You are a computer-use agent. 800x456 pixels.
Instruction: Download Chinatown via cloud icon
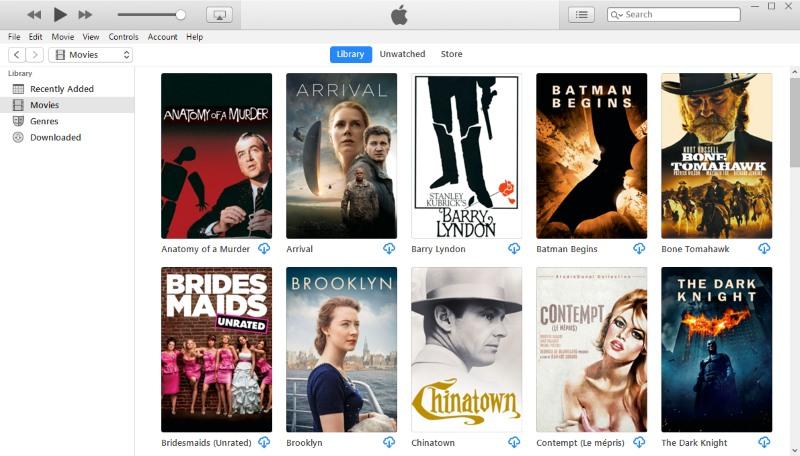[514, 442]
